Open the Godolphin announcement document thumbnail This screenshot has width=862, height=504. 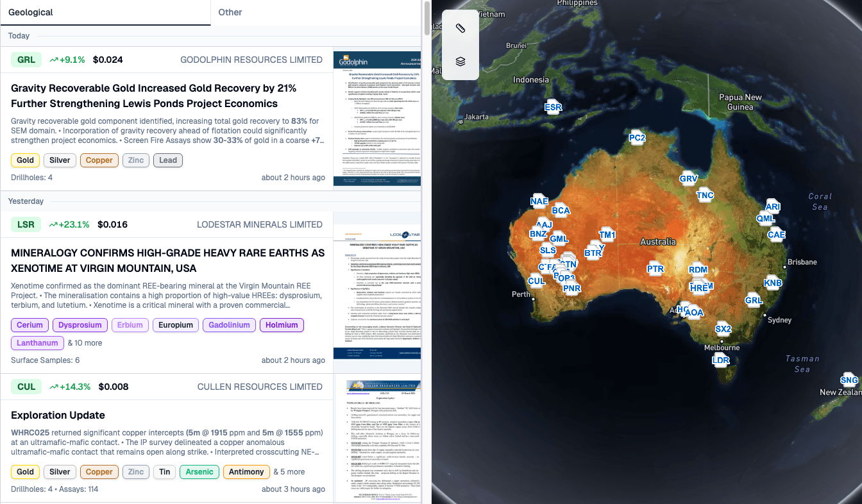(x=377, y=119)
